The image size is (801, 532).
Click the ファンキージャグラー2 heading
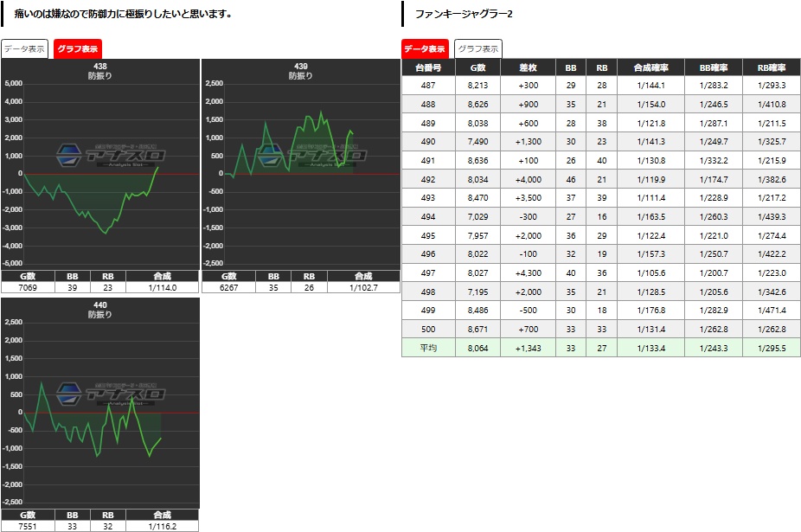click(464, 14)
